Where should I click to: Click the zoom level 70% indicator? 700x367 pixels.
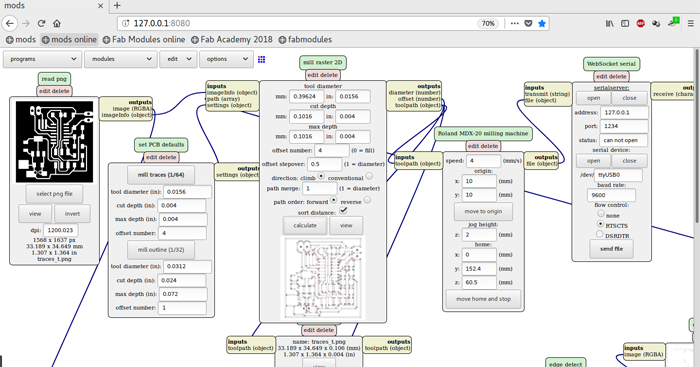(488, 23)
